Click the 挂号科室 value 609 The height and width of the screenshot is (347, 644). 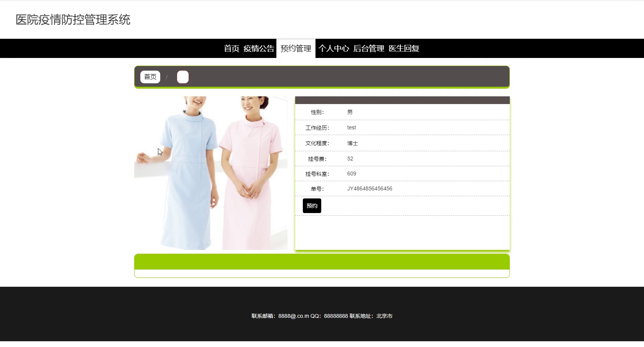(x=352, y=174)
